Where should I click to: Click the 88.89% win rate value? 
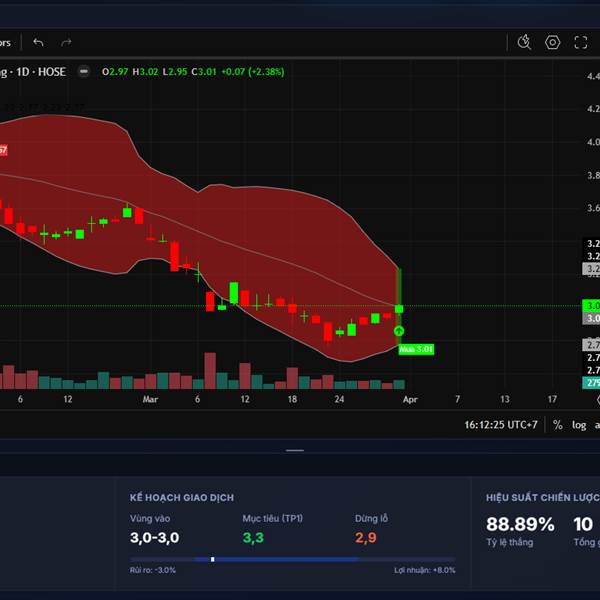520,524
